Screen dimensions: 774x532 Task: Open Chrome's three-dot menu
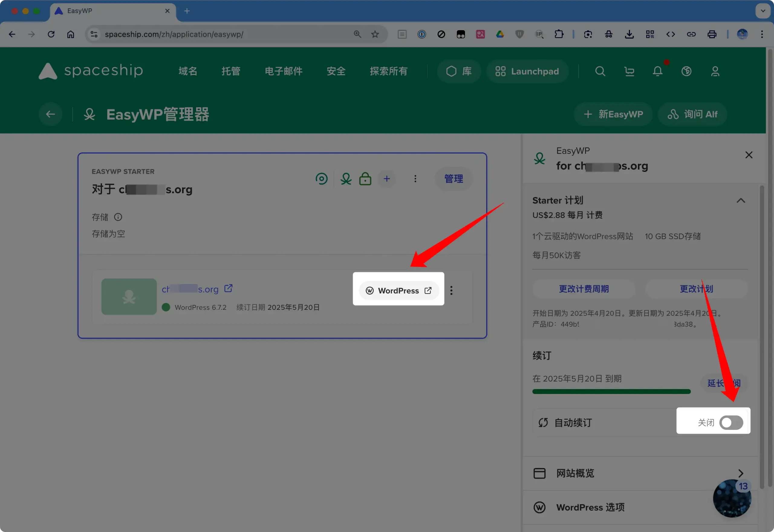[x=762, y=34]
